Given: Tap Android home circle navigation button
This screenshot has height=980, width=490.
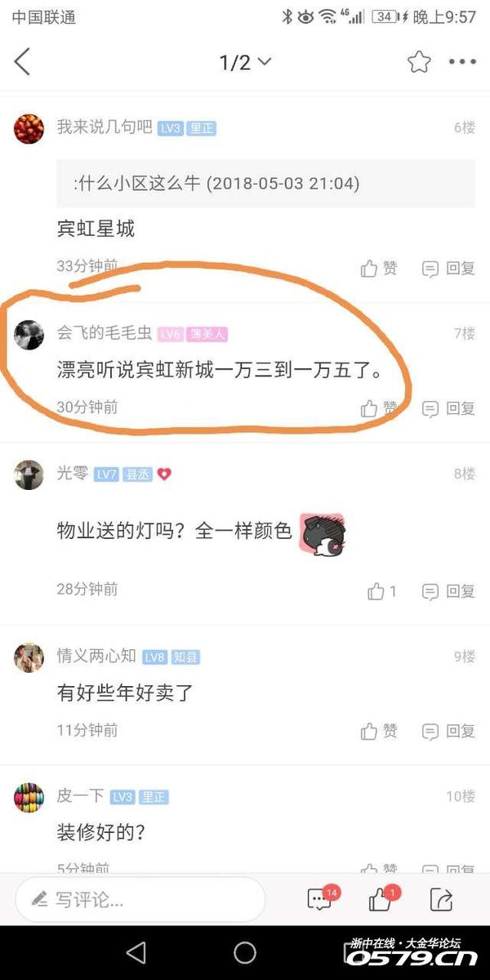Looking at the screenshot, I should 245,952.
